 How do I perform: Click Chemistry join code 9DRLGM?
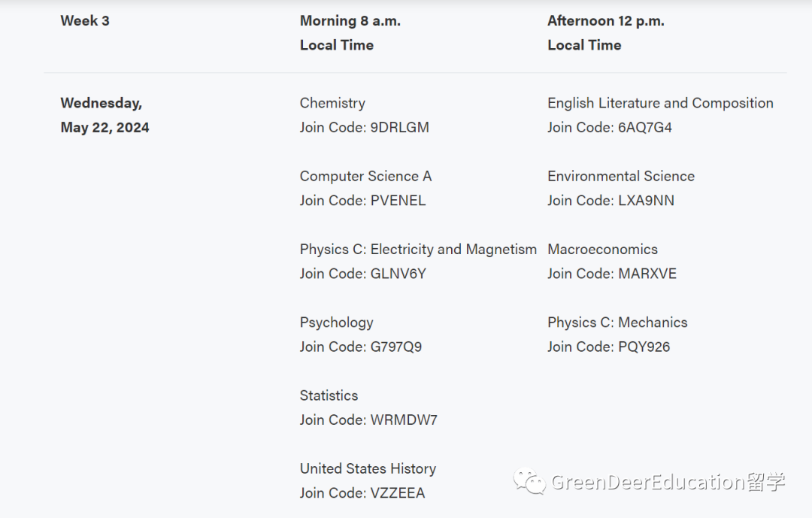(364, 127)
